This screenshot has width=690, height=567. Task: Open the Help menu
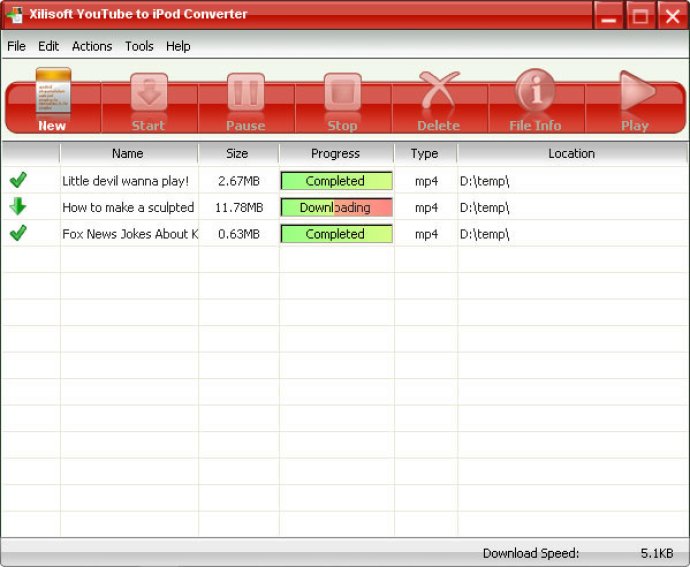click(x=178, y=46)
